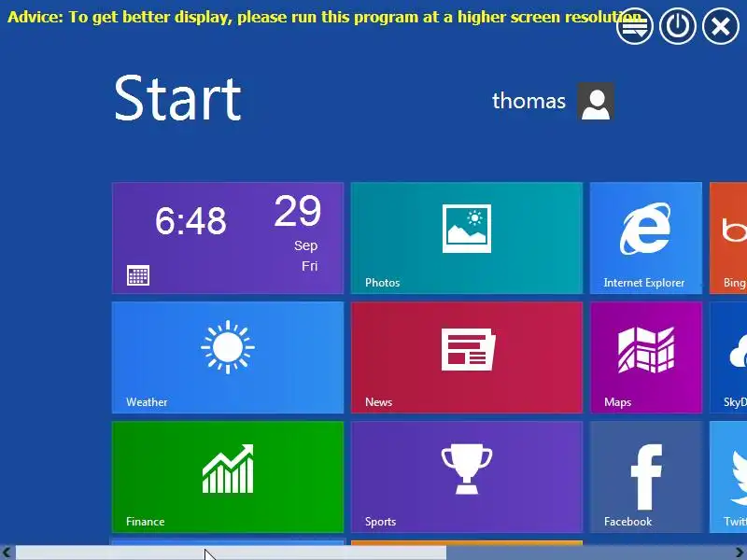Viewport: 747px width, 560px height.
Task: Click the clock and calendar tile
Action: coord(228,238)
